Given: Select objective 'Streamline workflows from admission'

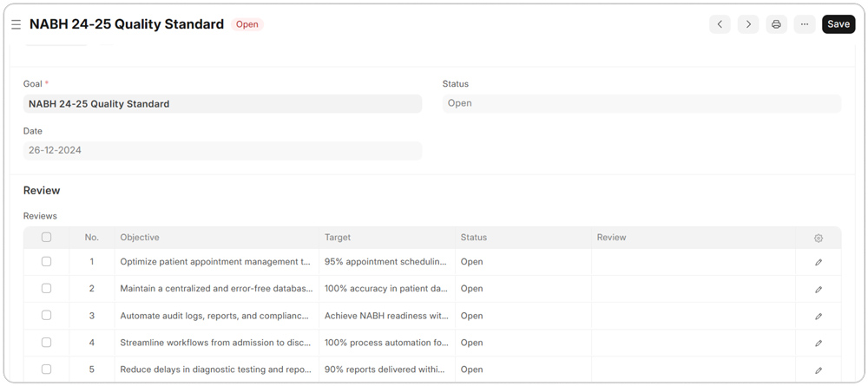Looking at the screenshot, I should coord(216,343).
